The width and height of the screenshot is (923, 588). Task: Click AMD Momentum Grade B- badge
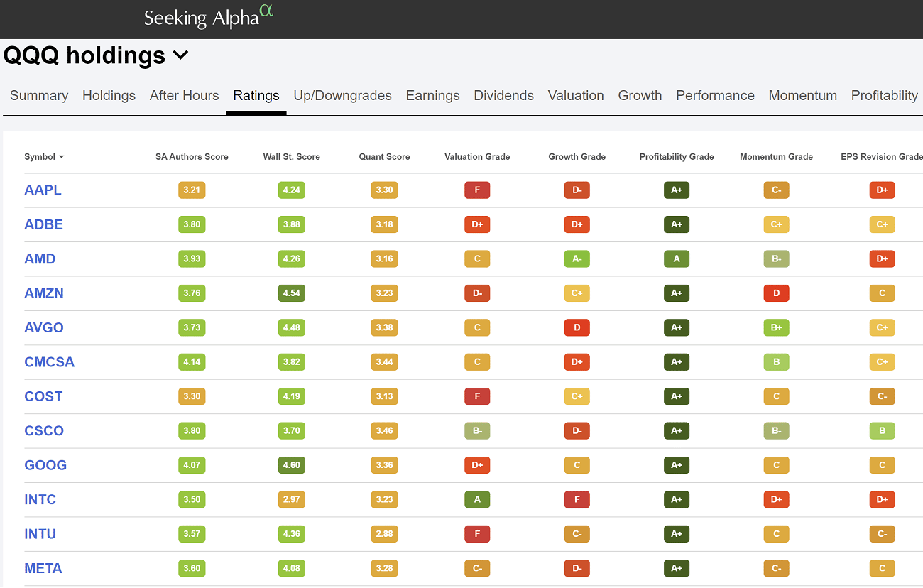point(776,258)
